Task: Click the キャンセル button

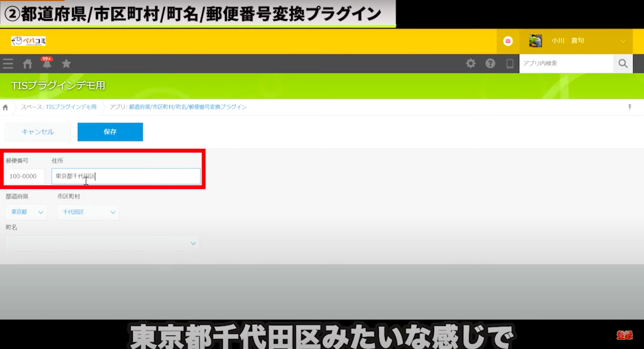Action: [x=38, y=132]
